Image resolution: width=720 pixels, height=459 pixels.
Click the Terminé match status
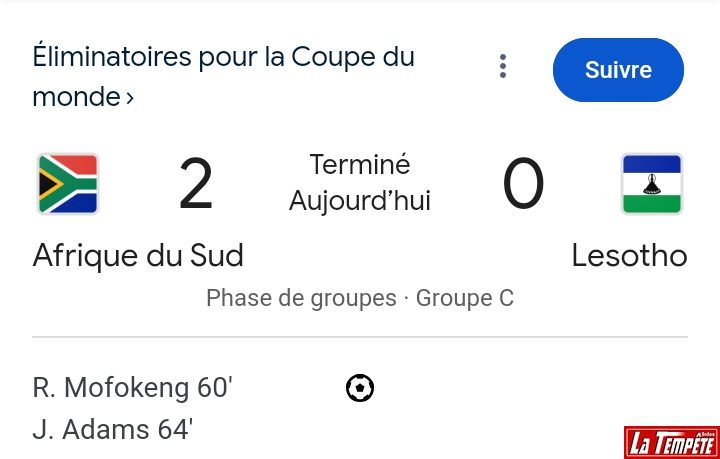tap(360, 165)
